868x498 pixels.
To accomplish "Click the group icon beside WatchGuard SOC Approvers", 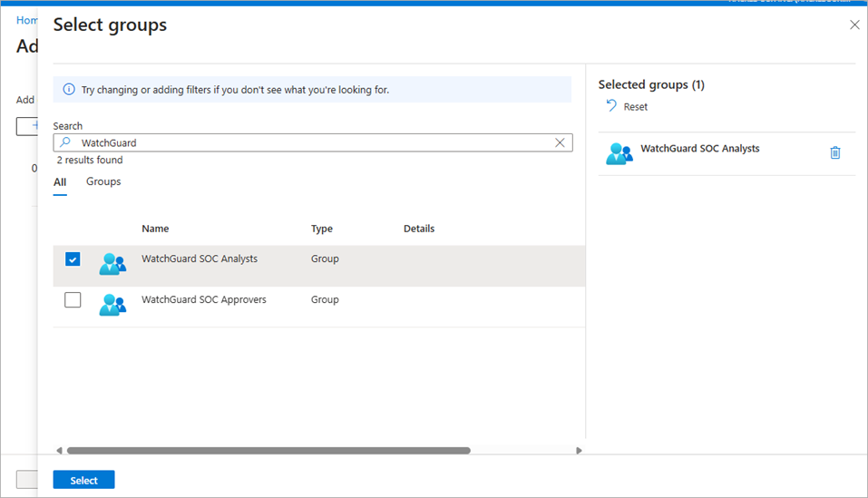I will 112,305.
